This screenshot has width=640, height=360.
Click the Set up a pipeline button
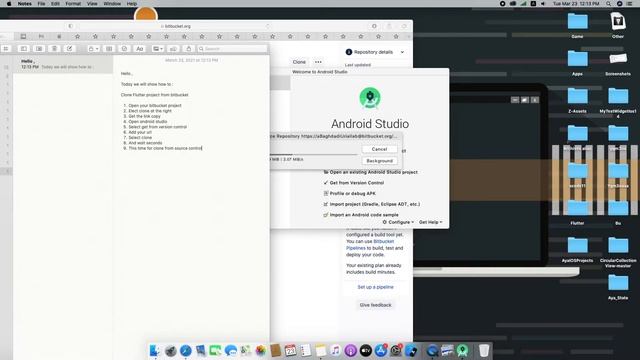tap(376, 287)
